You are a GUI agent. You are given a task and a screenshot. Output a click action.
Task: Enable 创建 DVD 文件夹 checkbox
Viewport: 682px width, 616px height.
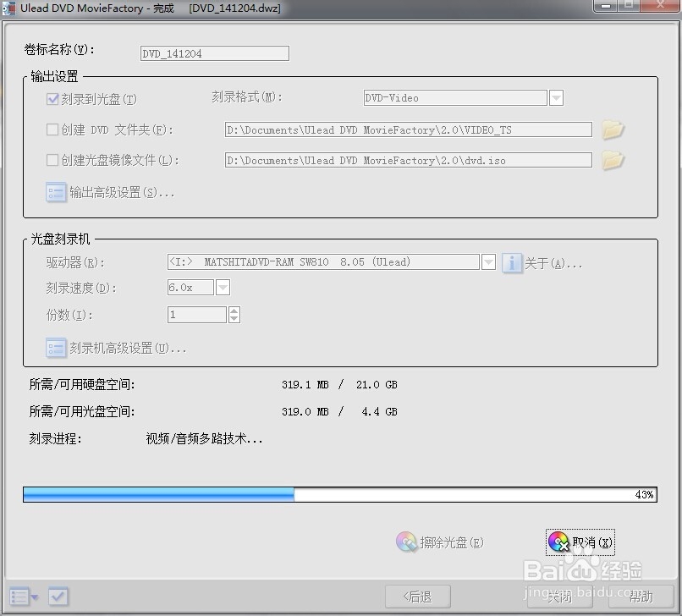[x=52, y=129]
